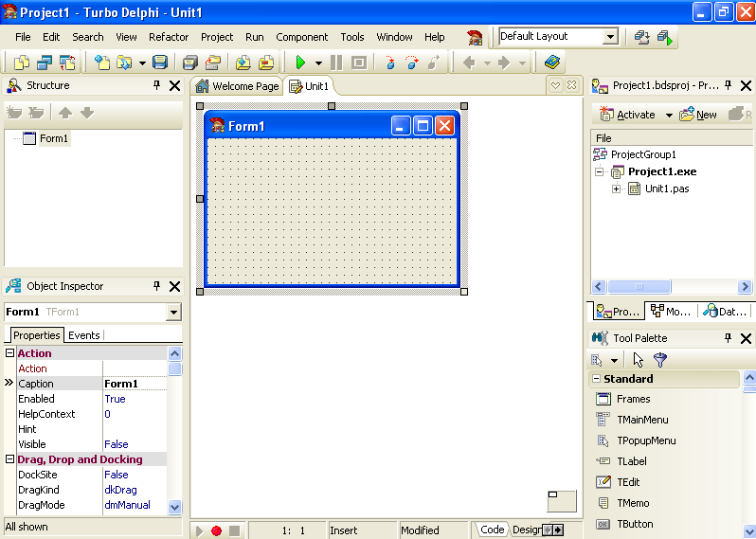Collapse the Standard category in Tool Palette
This screenshot has height=539, width=756.
pyautogui.click(x=597, y=379)
